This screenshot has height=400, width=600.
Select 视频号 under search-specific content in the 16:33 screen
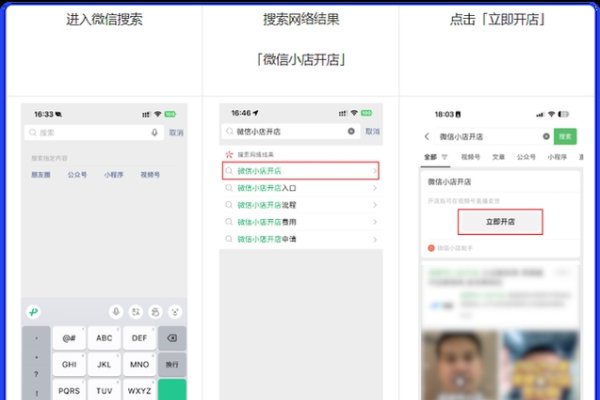click(150, 175)
